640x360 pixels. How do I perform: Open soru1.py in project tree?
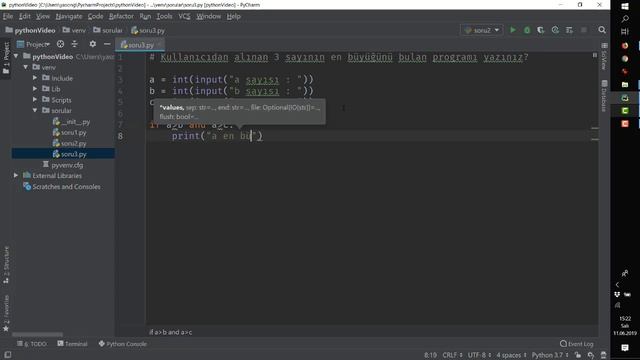pos(69,132)
